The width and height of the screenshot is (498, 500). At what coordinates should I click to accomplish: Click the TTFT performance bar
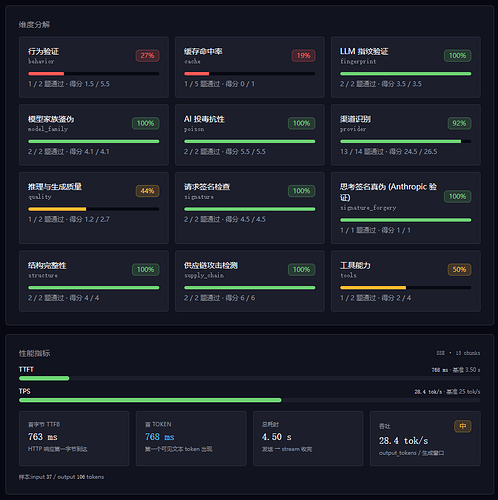tap(250, 378)
